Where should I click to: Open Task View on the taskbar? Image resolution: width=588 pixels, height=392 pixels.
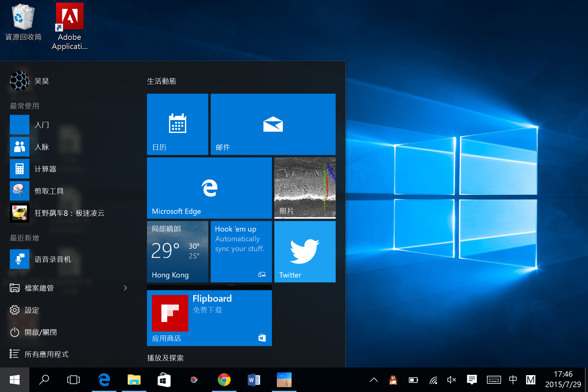pyautogui.click(x=73, y=380)
